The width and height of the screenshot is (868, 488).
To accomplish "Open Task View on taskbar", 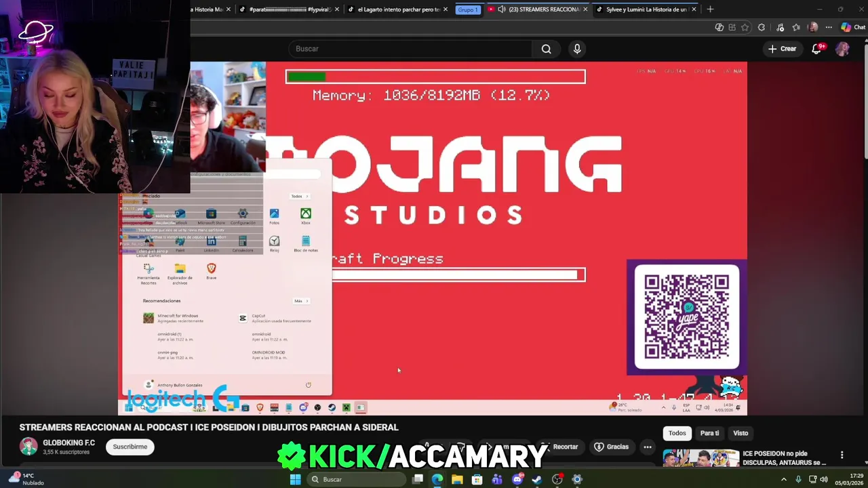I will point(418,479).
